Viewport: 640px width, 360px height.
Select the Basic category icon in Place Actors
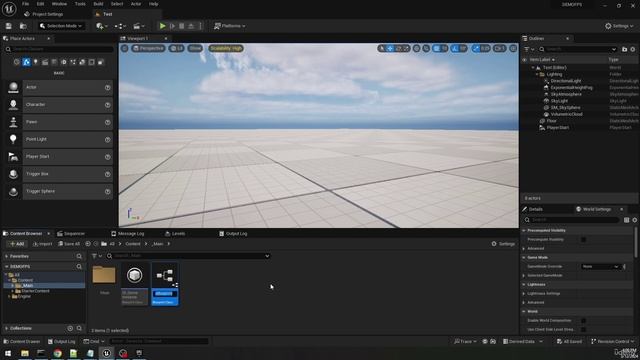[x=26, y=62]
